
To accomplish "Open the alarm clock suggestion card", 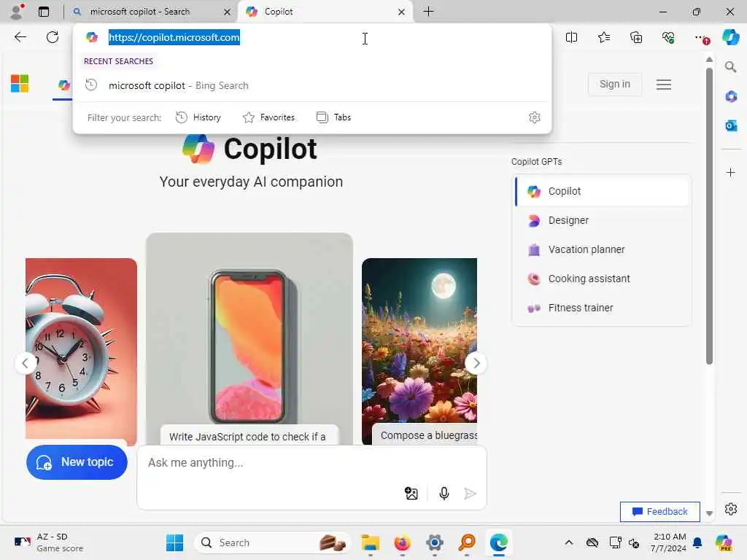I will pos(81,351).
